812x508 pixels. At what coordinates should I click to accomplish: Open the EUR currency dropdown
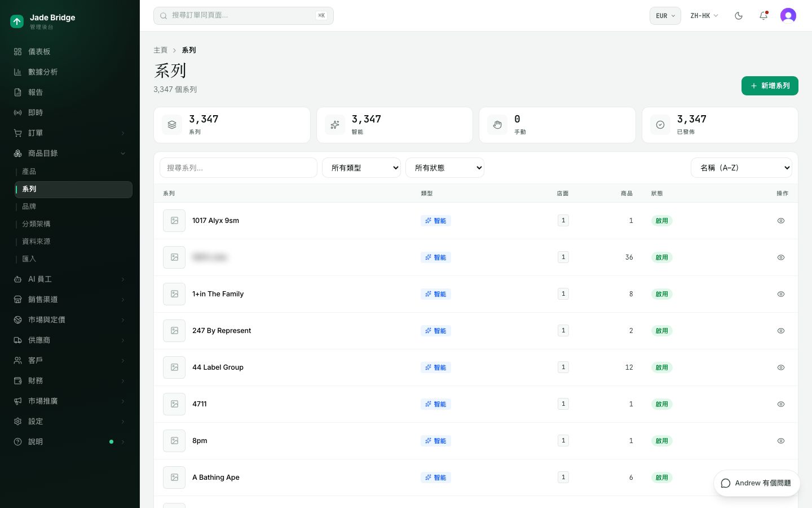tap(665, 16)
